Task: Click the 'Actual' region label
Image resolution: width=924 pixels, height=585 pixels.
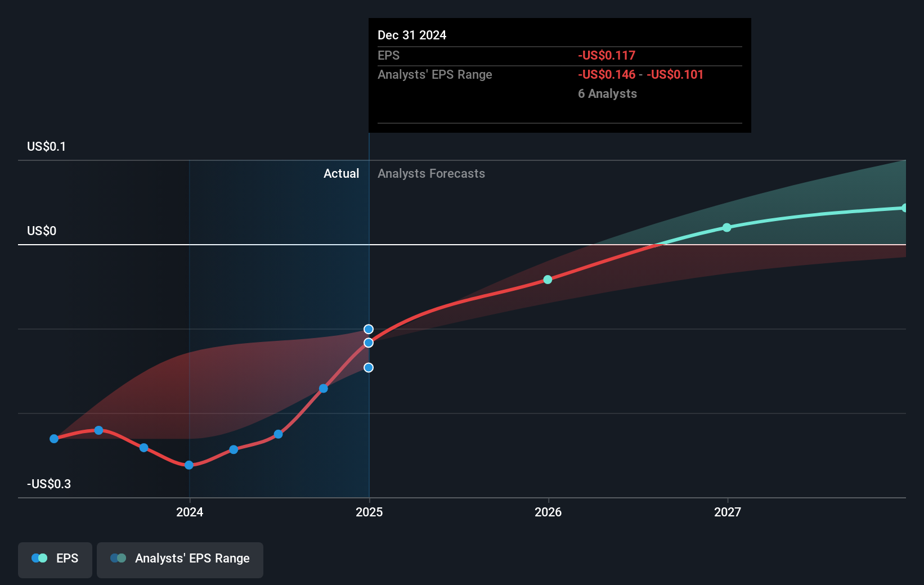Action: 341,173
